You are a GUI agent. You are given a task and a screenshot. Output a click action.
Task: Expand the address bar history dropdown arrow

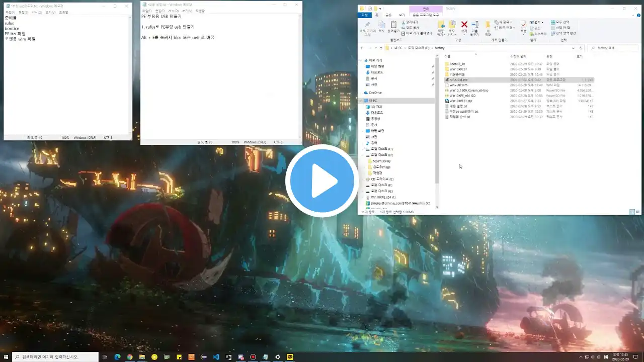click(x=573, y=48)
